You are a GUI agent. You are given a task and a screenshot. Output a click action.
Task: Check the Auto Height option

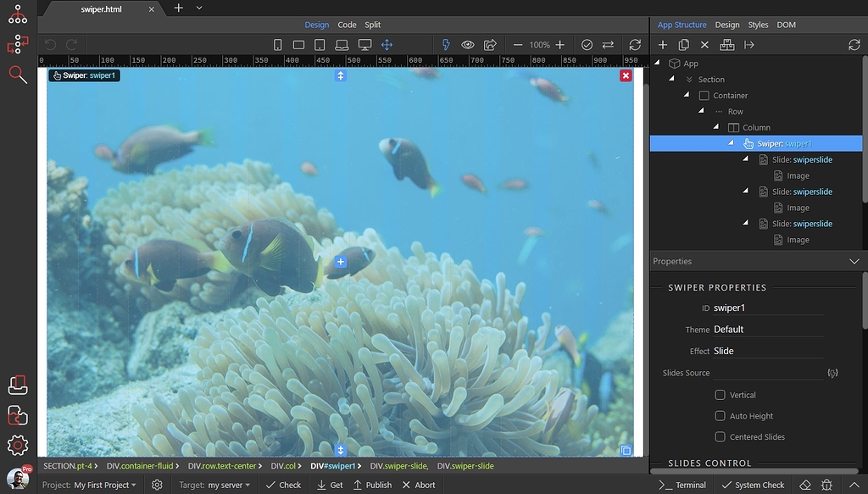pyautogui.click(x=720, y=415)
